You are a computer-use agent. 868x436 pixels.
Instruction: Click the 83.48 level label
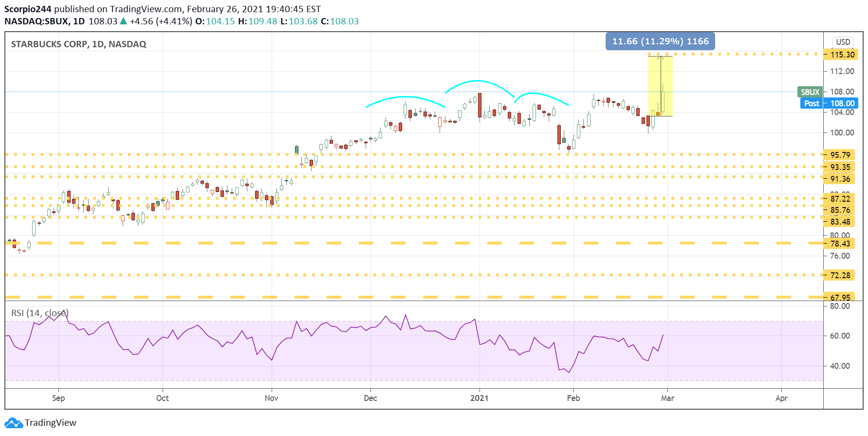pos(840,222)
